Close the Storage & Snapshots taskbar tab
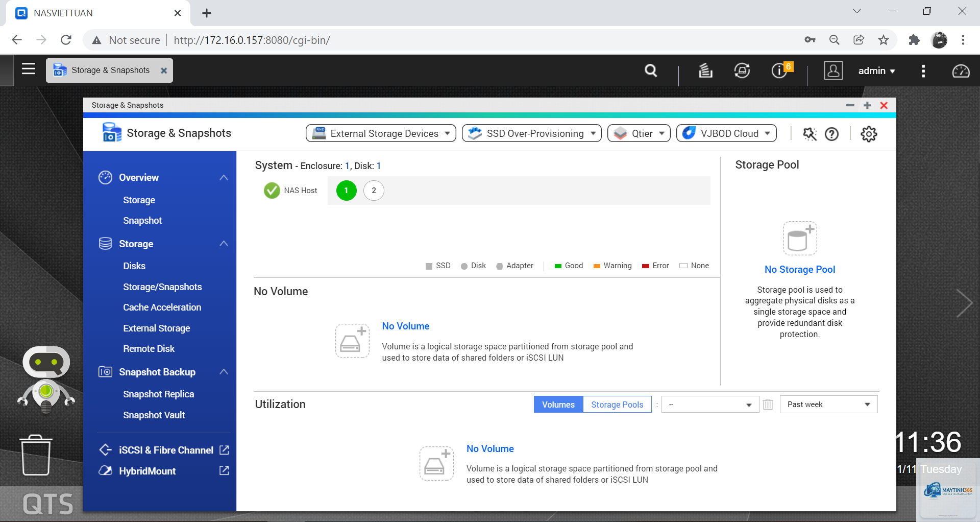 coord(164,70)
